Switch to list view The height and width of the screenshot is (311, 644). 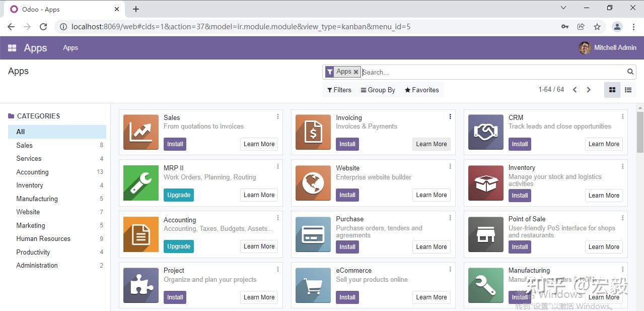click(x=628, y=90)
